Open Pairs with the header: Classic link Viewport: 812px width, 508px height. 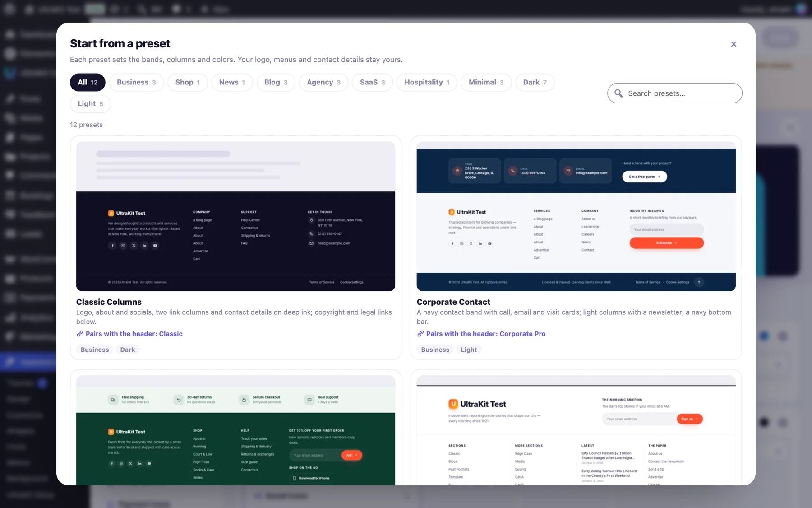(x=134, y=334)
